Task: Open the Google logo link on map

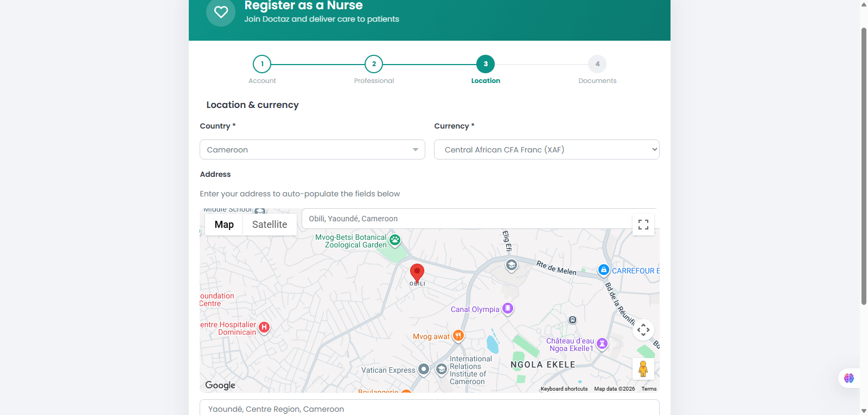Action: tap(220, 385)
